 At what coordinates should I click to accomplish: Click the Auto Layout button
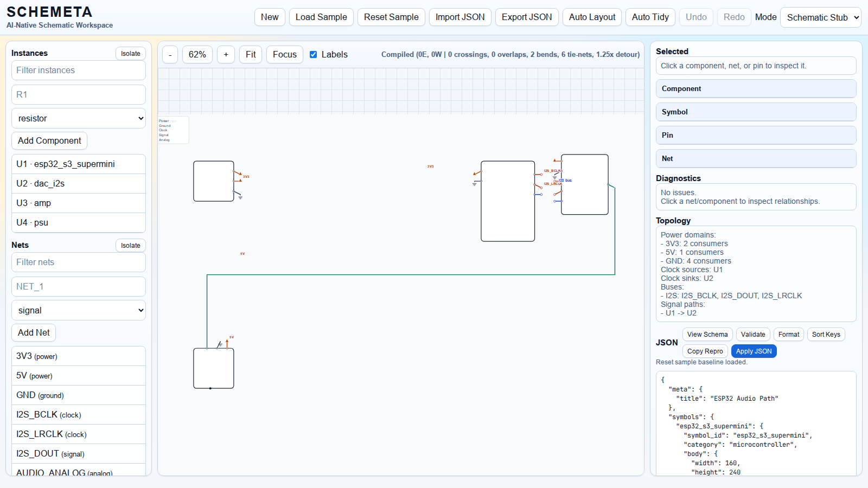[592, 17]
